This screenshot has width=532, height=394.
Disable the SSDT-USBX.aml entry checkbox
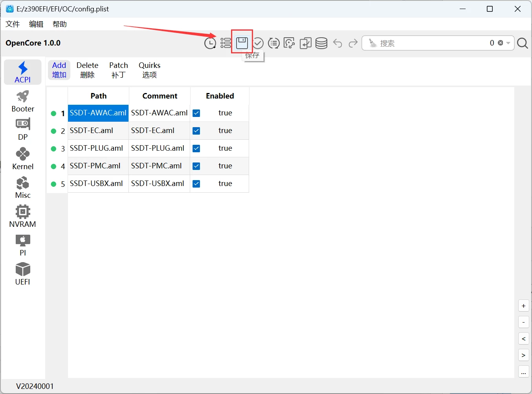[196, 184]
